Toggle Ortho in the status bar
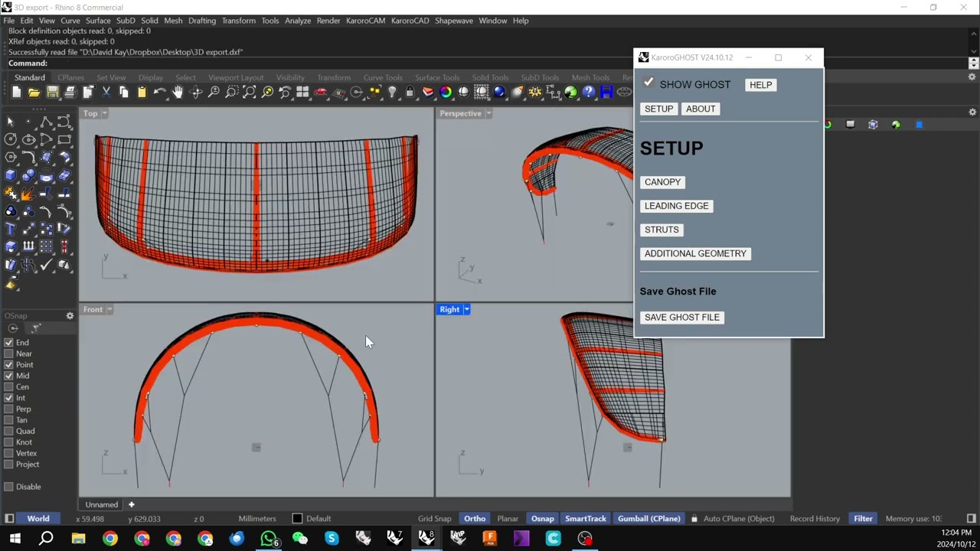Screen dimensions: 980x551 pos(475,519)
